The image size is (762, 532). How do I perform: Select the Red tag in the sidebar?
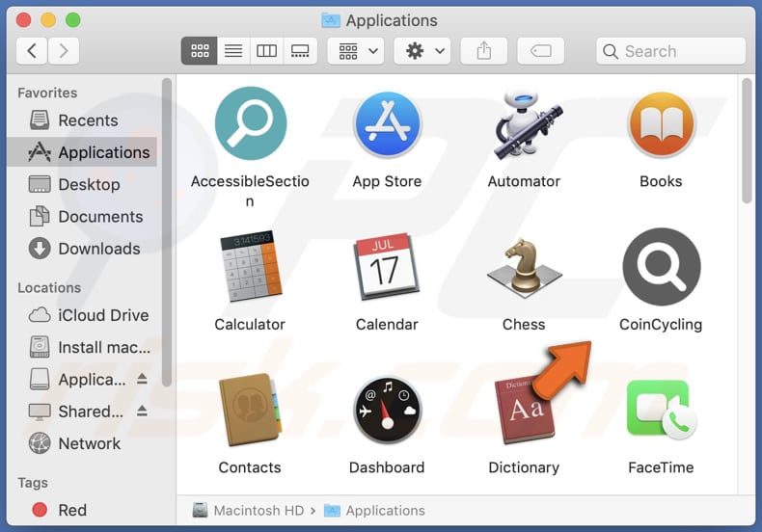(x=82, y=510)
